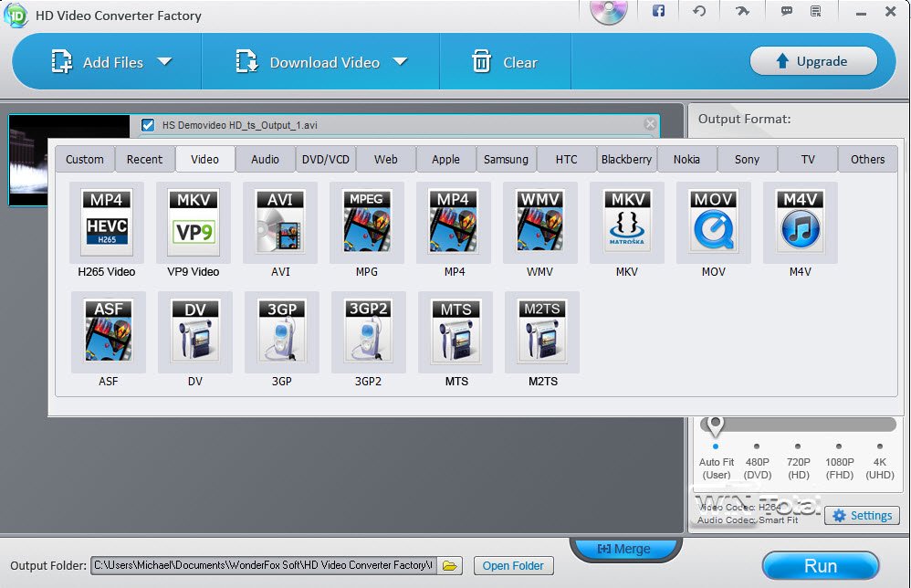Click the Facebook icon in title bar

(x=657, y=12)
